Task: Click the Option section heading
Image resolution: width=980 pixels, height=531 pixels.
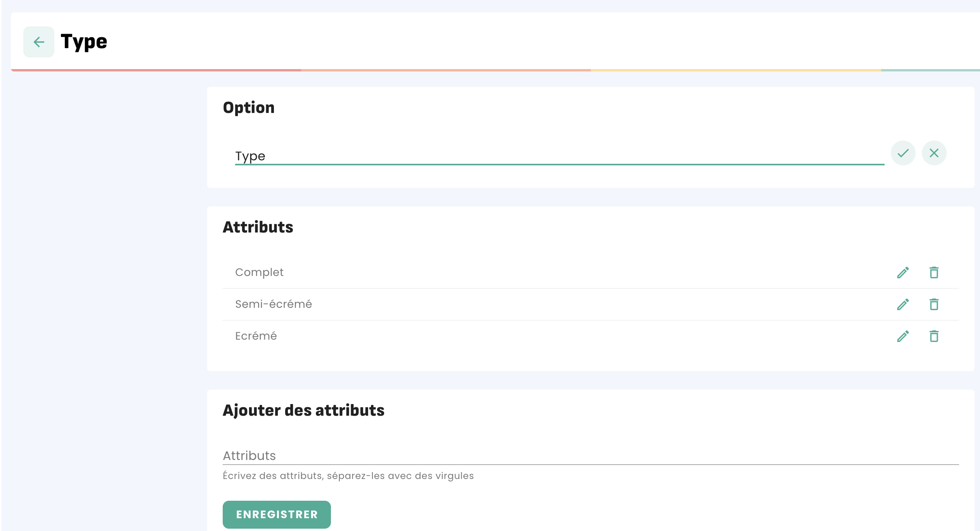Action: [x=249, y=108]
